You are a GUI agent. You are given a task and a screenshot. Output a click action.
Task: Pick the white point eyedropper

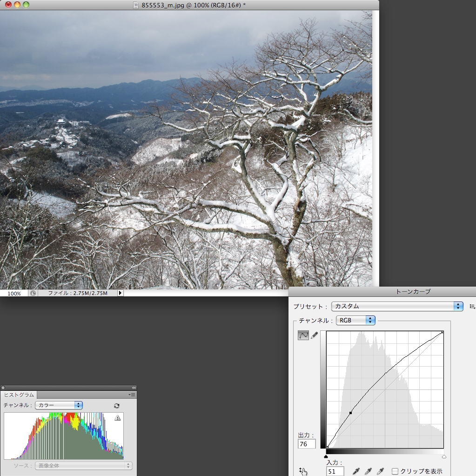pos(380,471)
